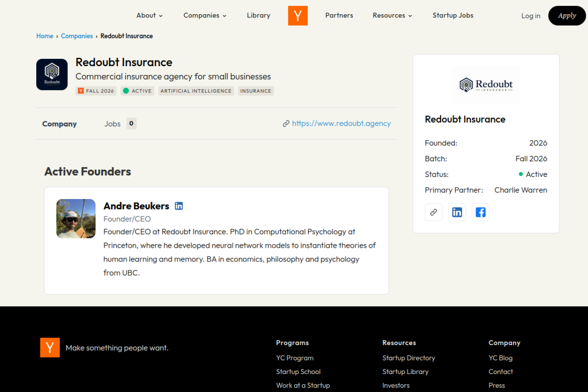
Task: Open Work at a Startup footer link
Action: coord(303,386)
